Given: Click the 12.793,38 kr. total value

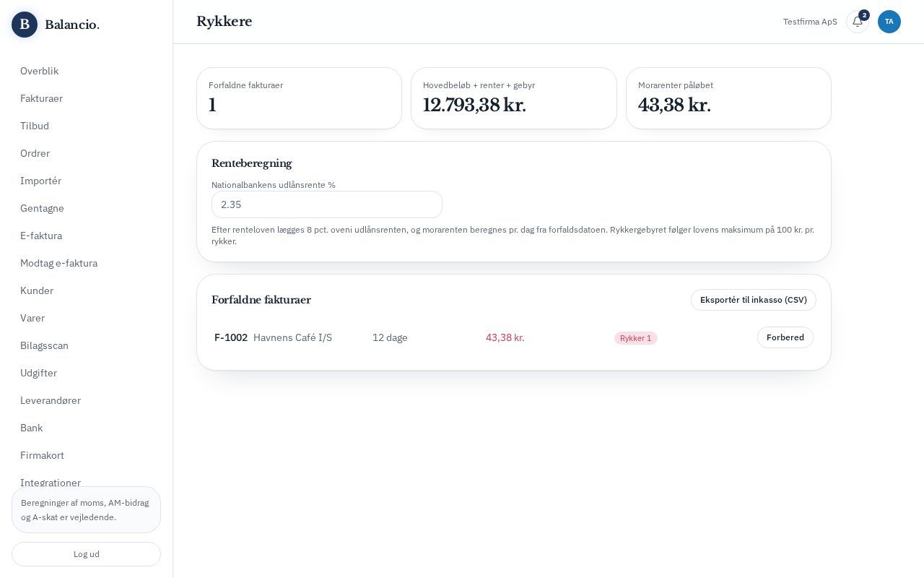Looking at the screenshot, I should (x=474, y=105).
